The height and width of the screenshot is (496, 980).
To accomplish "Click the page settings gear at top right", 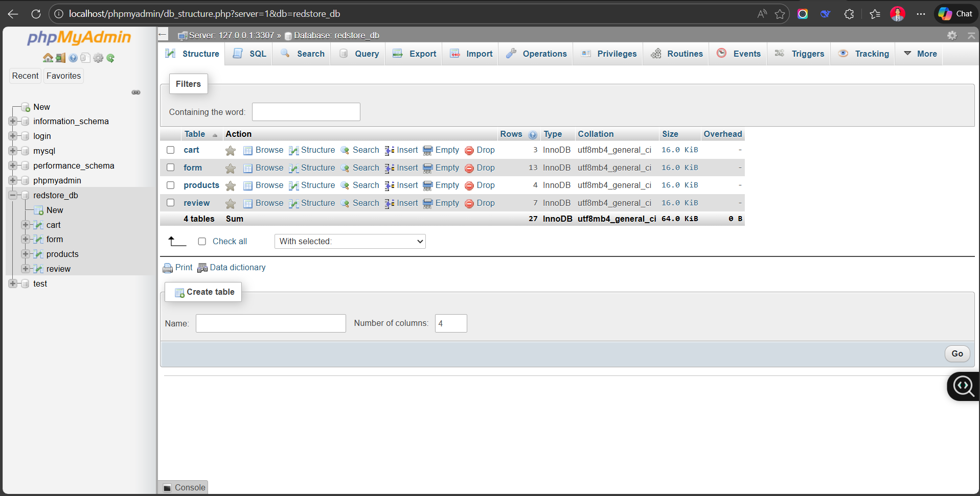I will [x=952, y=35].
